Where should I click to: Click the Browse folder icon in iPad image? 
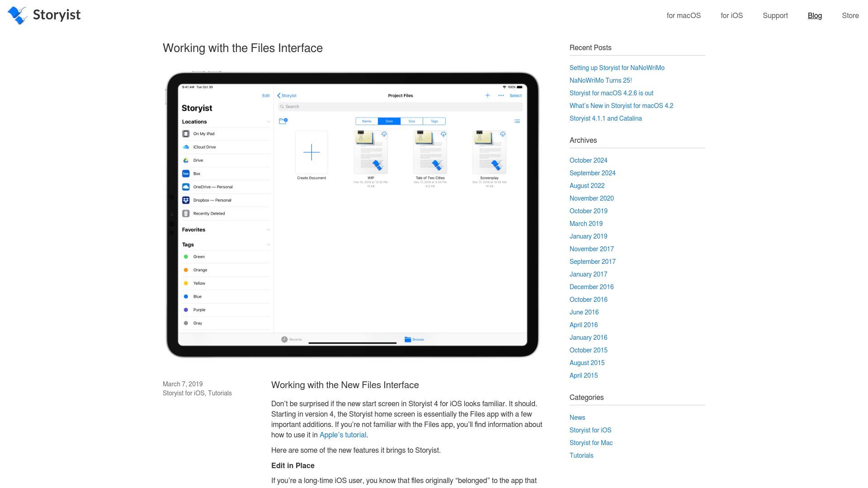408,339
